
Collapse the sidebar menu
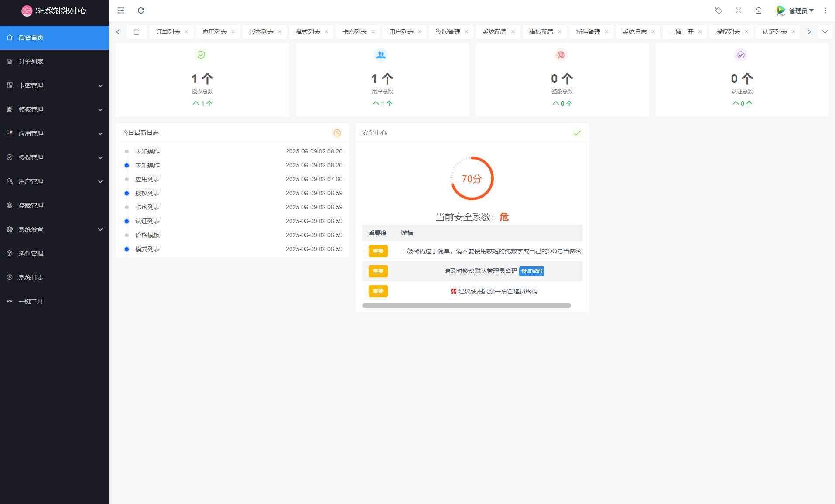120,10
